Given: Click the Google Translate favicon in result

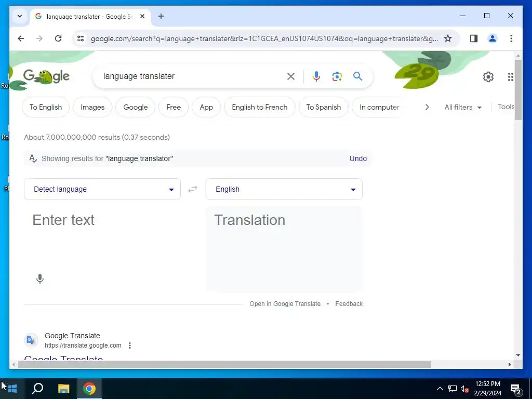Looking at the screenshot, I should [31, 340].
